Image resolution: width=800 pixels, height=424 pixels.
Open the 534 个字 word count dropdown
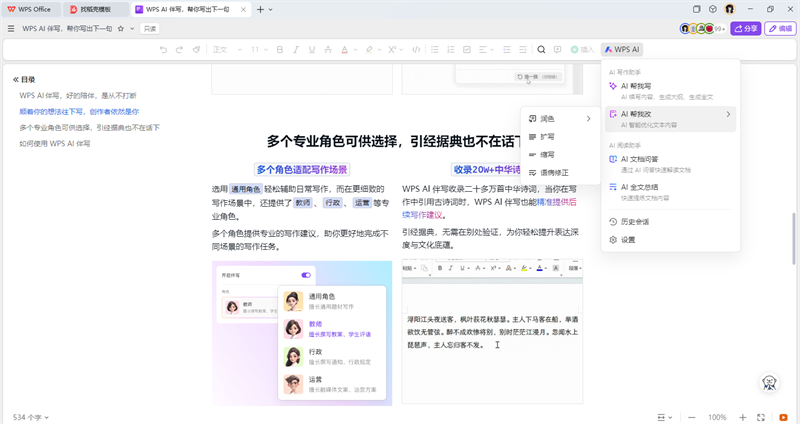click(x=31, y=417)
